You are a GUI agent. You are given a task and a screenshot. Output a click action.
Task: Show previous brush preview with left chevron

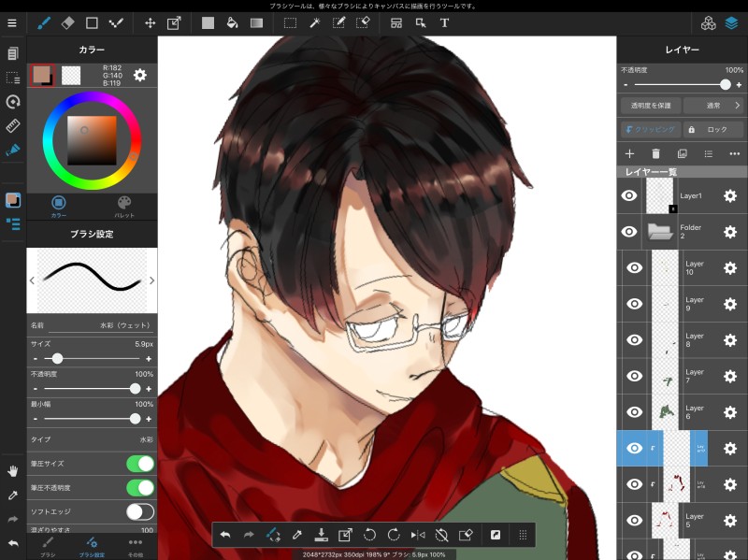32,280
